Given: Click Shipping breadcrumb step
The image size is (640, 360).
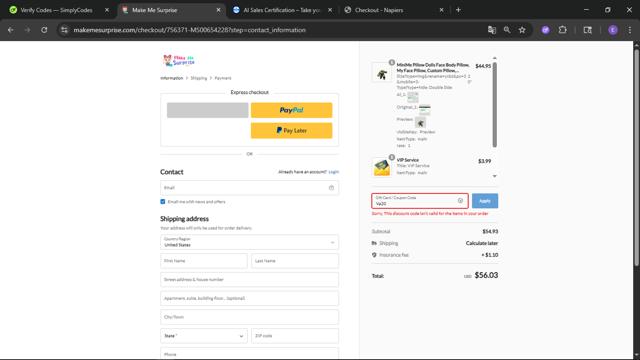Looking at the screenshot, I should coord(199,78).
